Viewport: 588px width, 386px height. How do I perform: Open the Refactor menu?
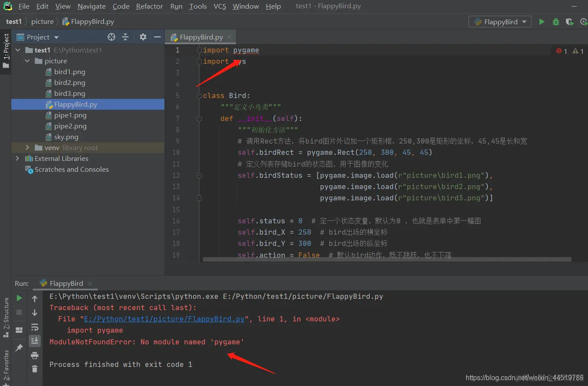point(150,6)
